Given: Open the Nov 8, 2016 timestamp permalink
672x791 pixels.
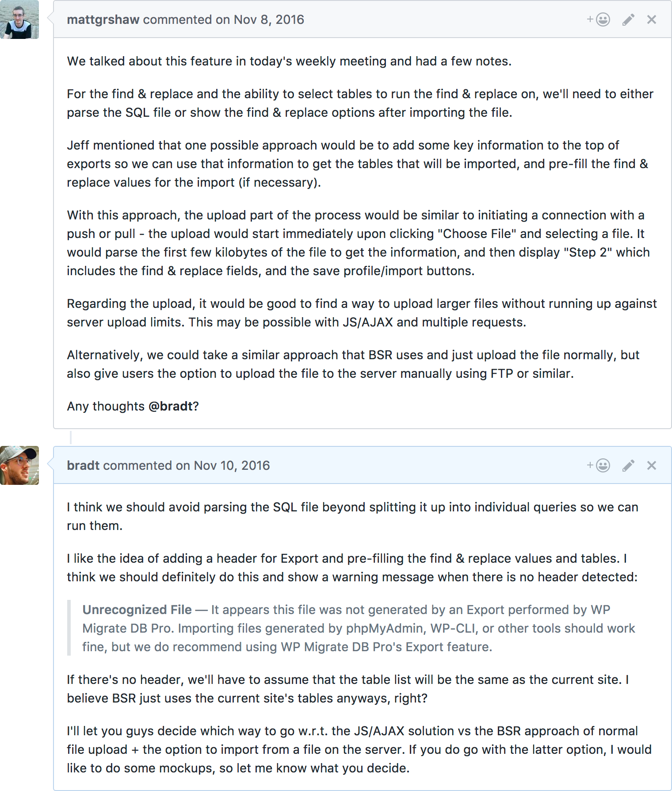Looking at the screenshot, I should (269, 20).
